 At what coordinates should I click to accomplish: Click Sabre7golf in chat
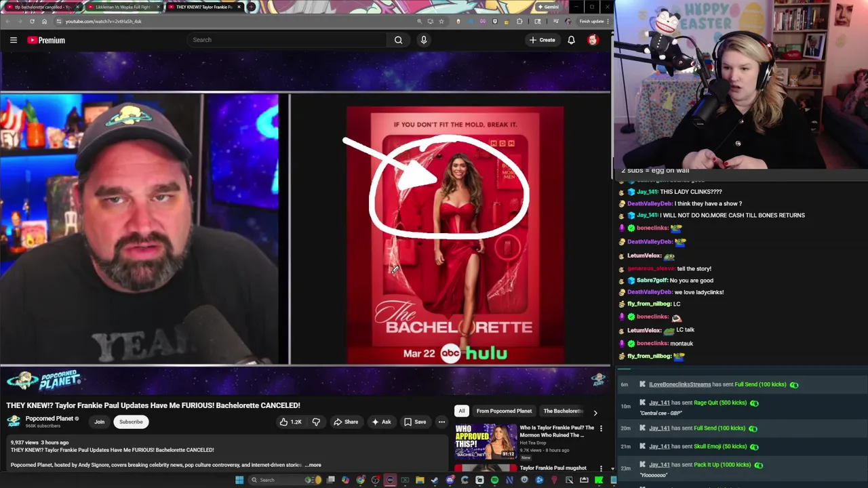652,281
